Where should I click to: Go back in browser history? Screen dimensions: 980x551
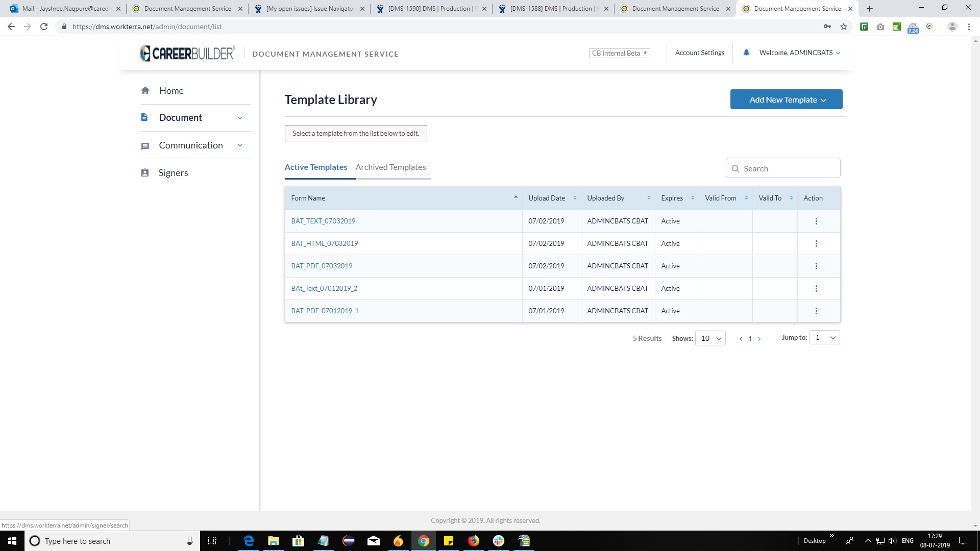[11, 27]
